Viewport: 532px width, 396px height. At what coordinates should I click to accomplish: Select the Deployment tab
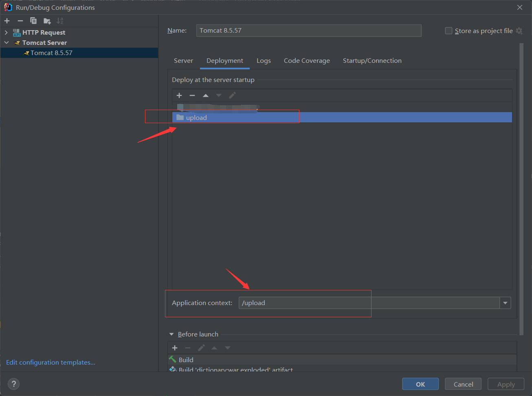coord(225,61)
